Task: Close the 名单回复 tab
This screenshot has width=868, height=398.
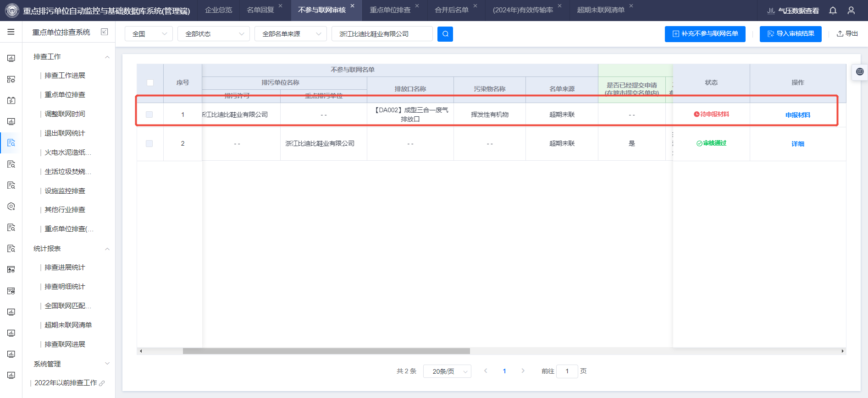Action: pos(281,6)
